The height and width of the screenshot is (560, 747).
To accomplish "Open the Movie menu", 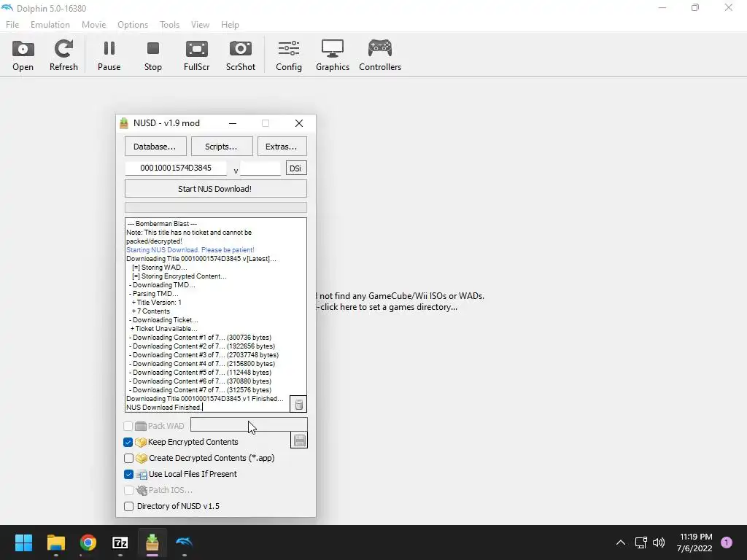I will coord(93,25).
